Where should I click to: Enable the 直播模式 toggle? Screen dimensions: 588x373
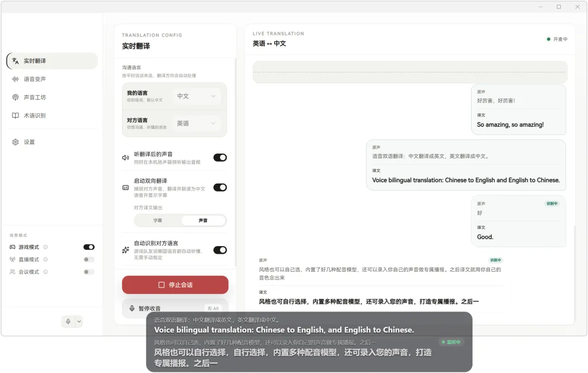(89, 259)
